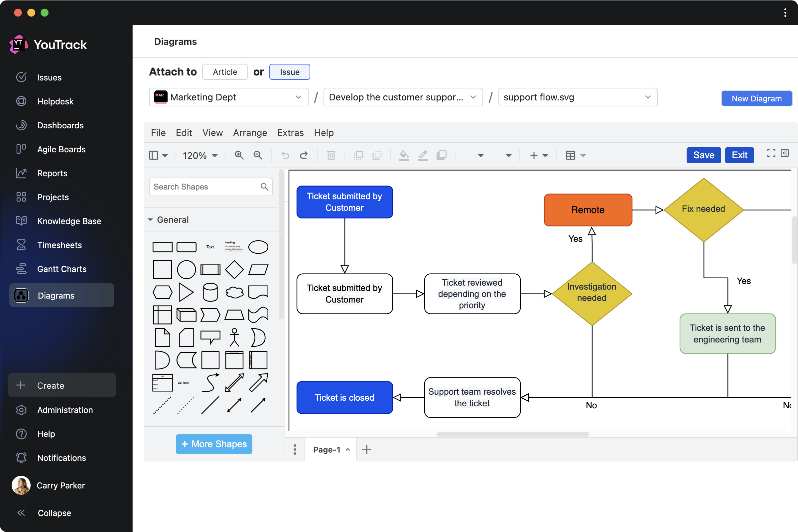798x532 pixels.
Task: Click the Undo icon in the toolbar
Action: pyautogui.click(x=285, y=155)
